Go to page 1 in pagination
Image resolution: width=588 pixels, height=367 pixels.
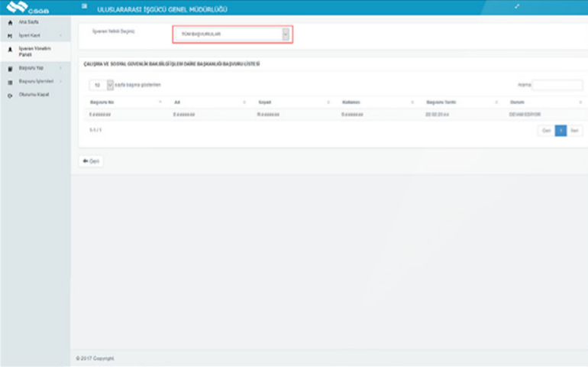(x=561, y=131)
